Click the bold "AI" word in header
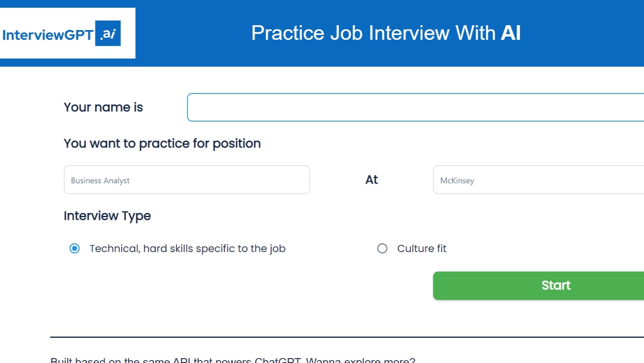644x363 pixels. point(510,33)
